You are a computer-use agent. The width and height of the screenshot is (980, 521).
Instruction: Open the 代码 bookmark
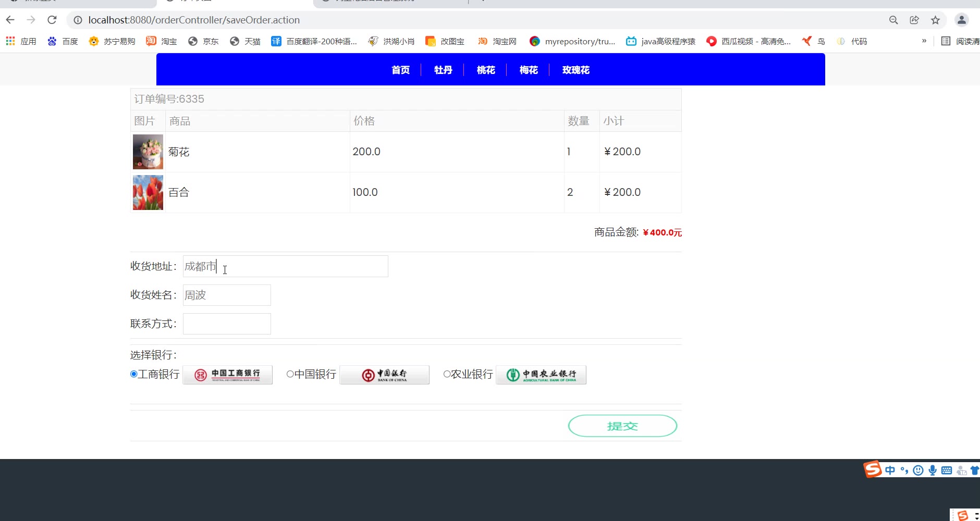click(x=852, y=41)
